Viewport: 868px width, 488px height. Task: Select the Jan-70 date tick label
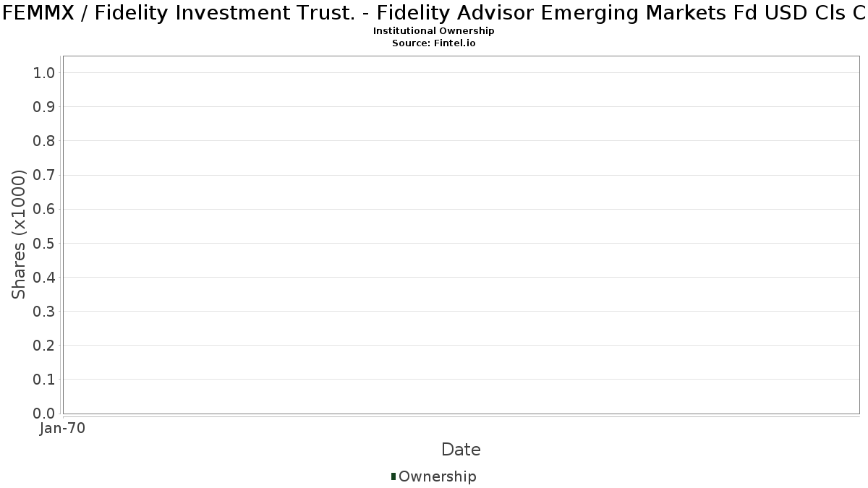(x=63, y=429)
